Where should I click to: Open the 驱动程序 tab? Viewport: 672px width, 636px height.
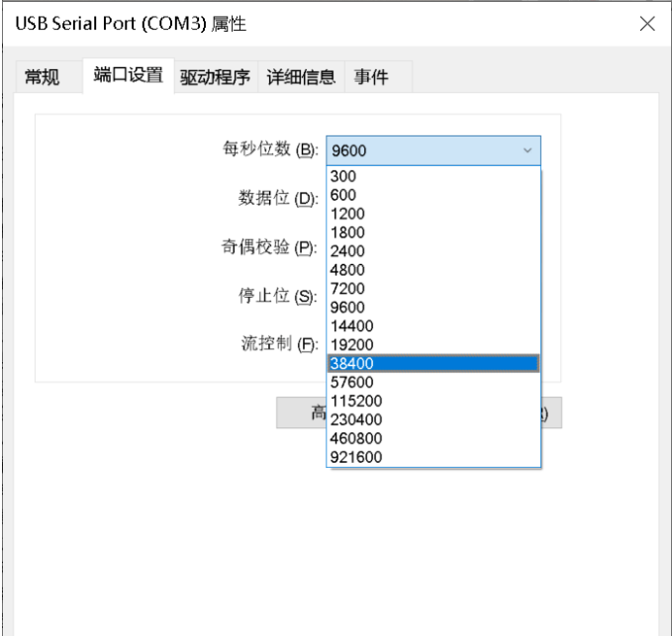(217, 77)
